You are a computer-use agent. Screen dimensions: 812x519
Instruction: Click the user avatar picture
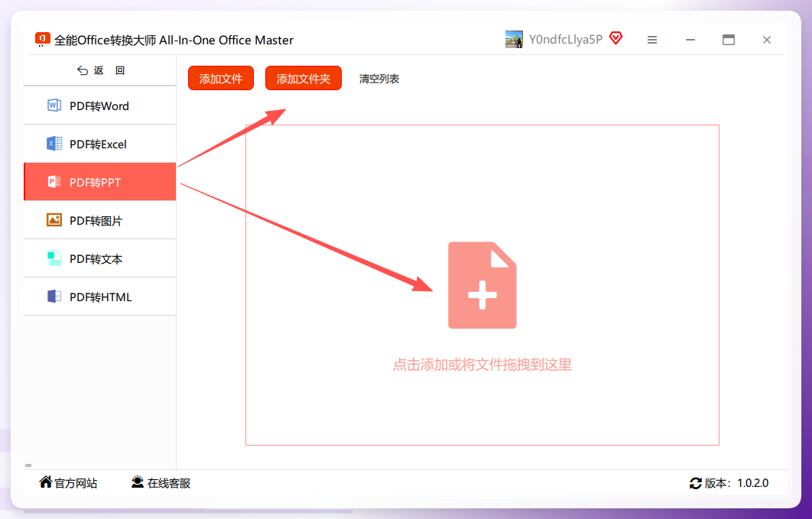click(x=514, y=40)
